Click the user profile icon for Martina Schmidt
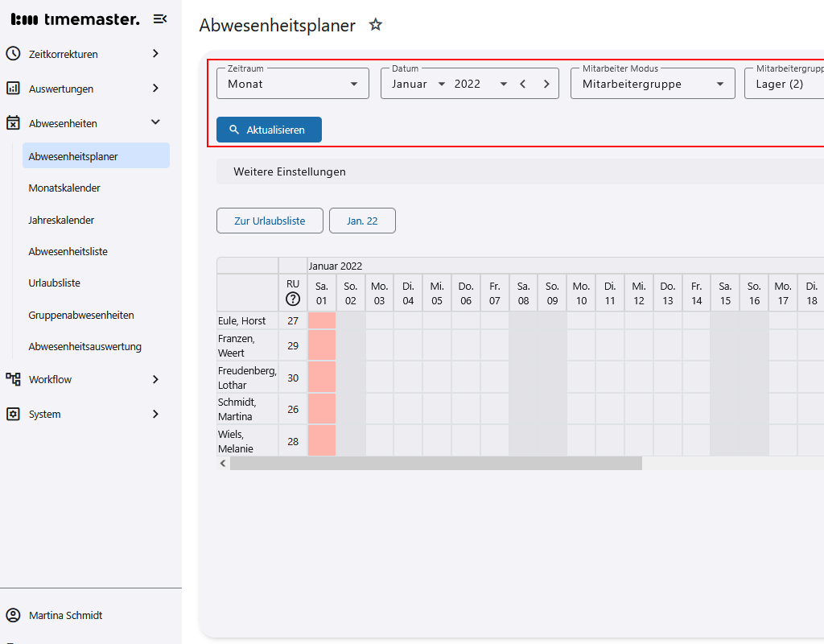This screenshot has height=644, width=824. pos(13,616)
